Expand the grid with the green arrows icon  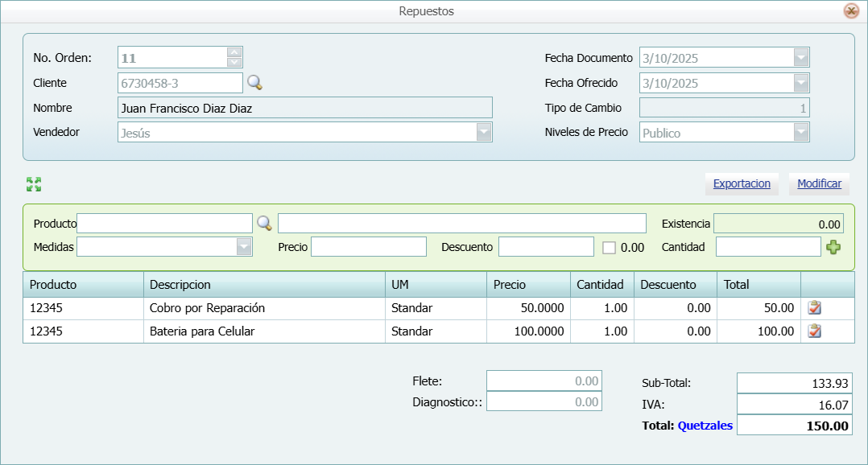34,184
